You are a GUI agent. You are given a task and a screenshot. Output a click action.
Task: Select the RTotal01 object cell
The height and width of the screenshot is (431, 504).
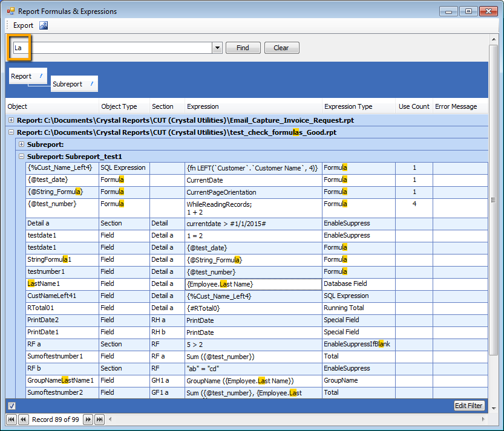62,308
